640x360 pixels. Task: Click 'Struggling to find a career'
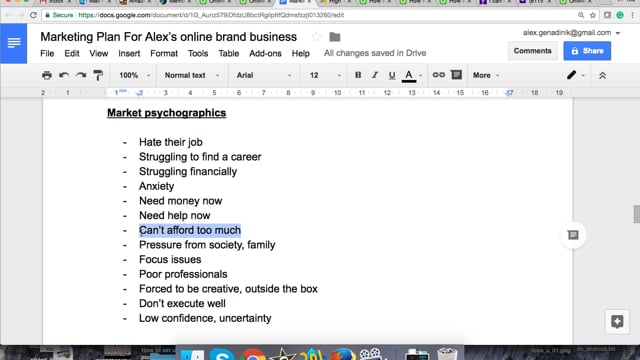click(200, 157)
